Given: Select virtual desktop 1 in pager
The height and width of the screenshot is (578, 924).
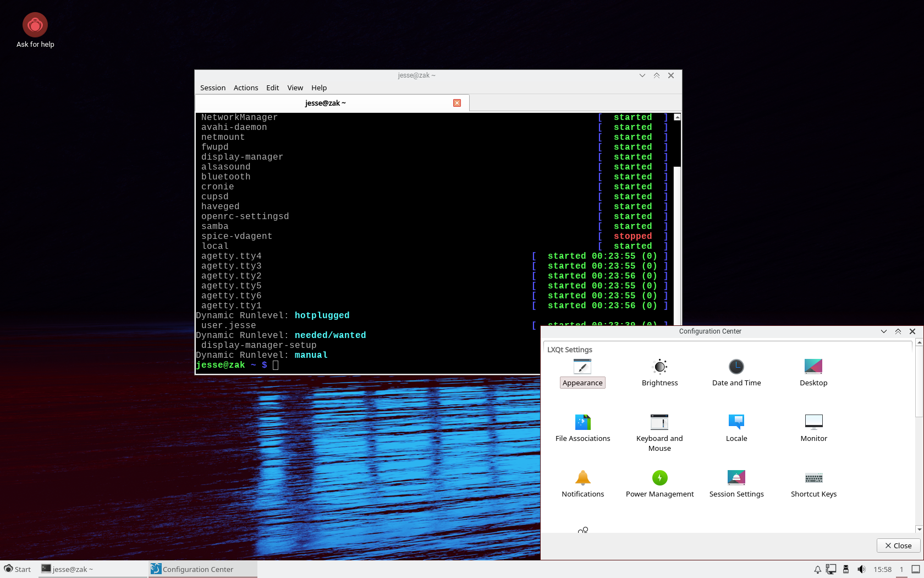Looking at the screenshot, I should tap(901, 570).
